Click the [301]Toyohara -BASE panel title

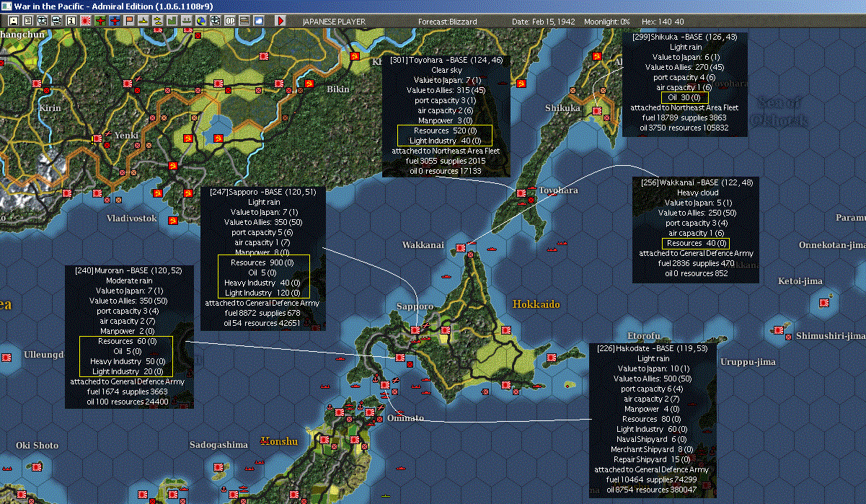[446, 60]
